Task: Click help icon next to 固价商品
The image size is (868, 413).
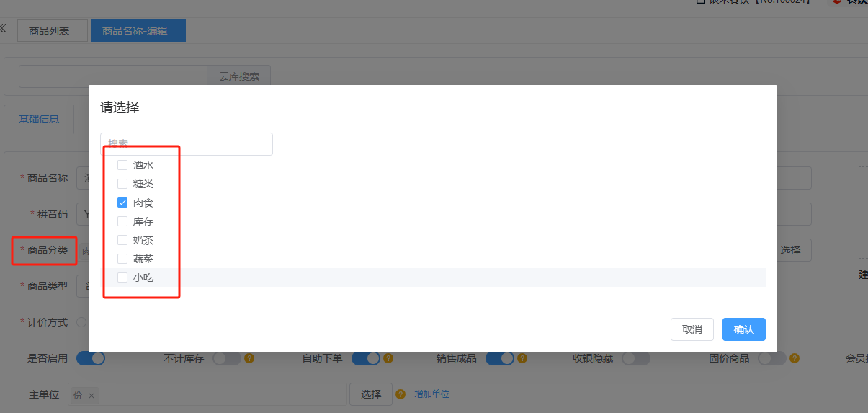Action: (795, 358)
